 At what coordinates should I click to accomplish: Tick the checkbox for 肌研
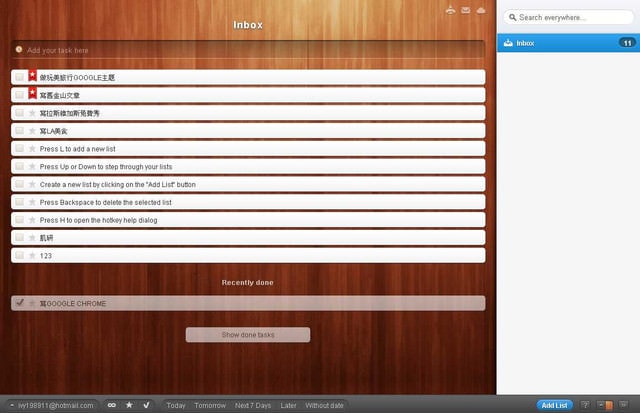point(19,237)
